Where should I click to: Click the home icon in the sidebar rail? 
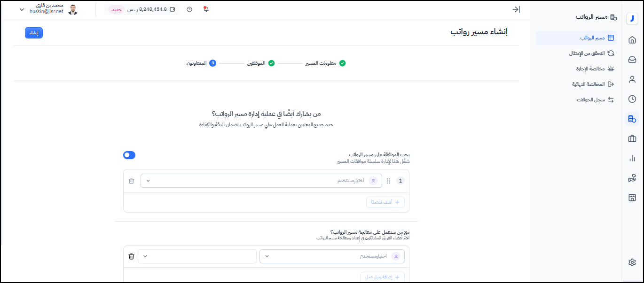pos(632,40)
